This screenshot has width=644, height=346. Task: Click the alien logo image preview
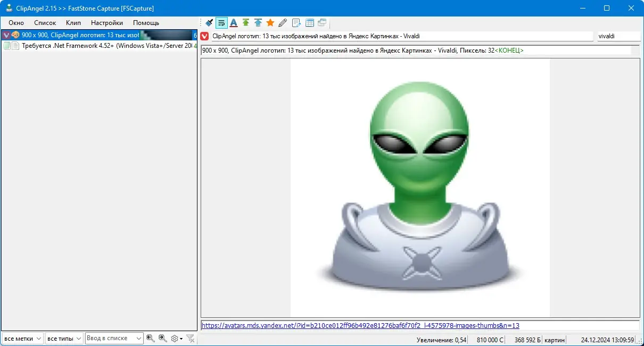pos(420,188)
